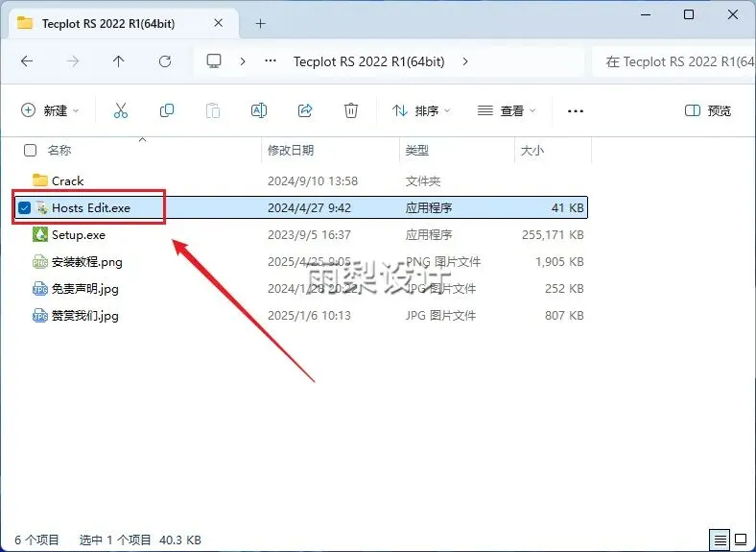
Task: Click the chevron after the monitor icon
Action: point(243,61)
